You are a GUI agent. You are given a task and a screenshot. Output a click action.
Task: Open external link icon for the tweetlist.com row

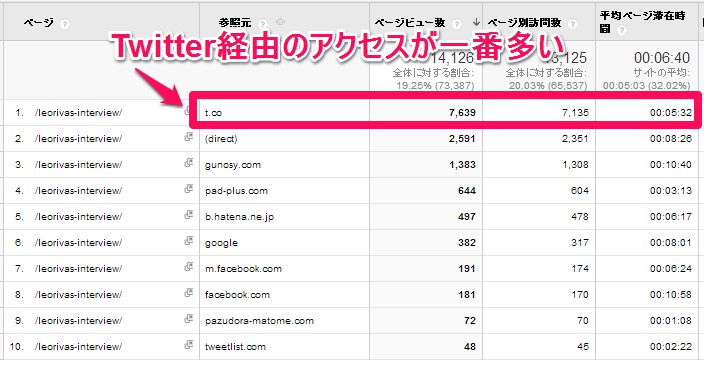[189, 345]
